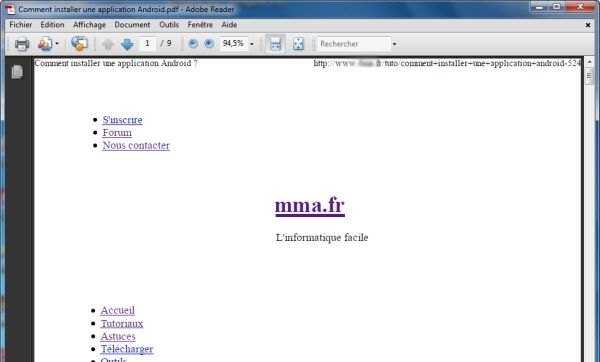600x362 pixels.
Task: Go to previous page arrow
Action: coord(108,44)
